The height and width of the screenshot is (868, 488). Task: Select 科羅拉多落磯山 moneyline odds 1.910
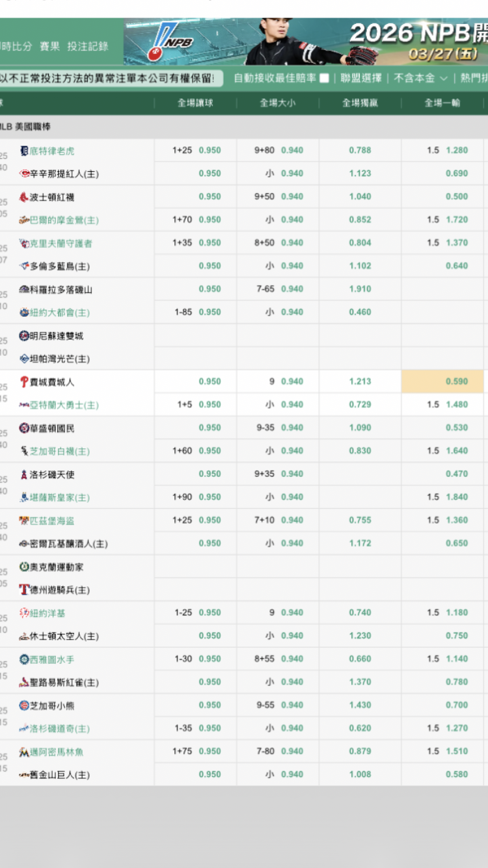pos(360,289)
